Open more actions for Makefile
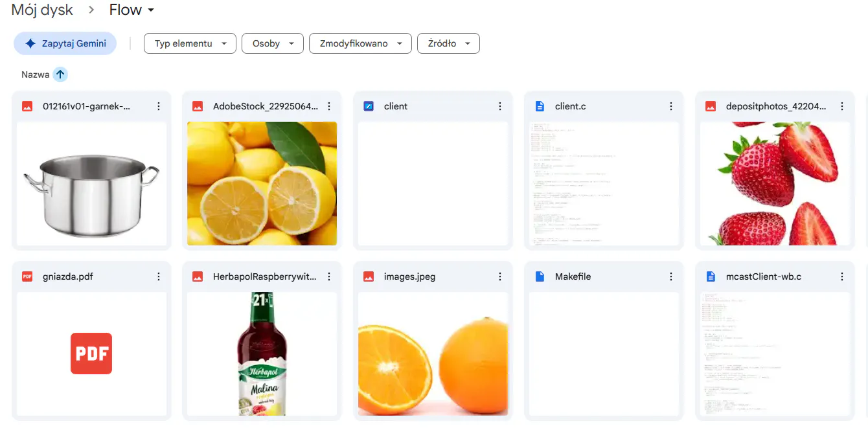Screen dimensions: 868x428 (x=671, y=276)
